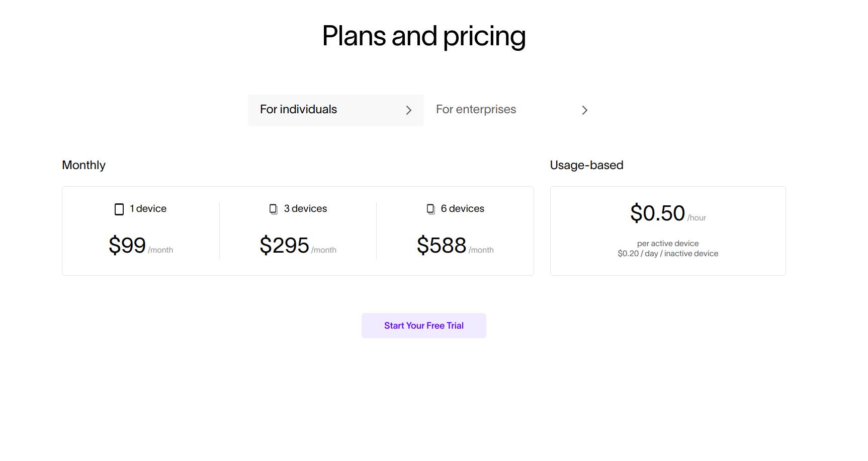Click the $0.20 inactive device rate text
The image size is (868, 461).
[x=667, y=254]
